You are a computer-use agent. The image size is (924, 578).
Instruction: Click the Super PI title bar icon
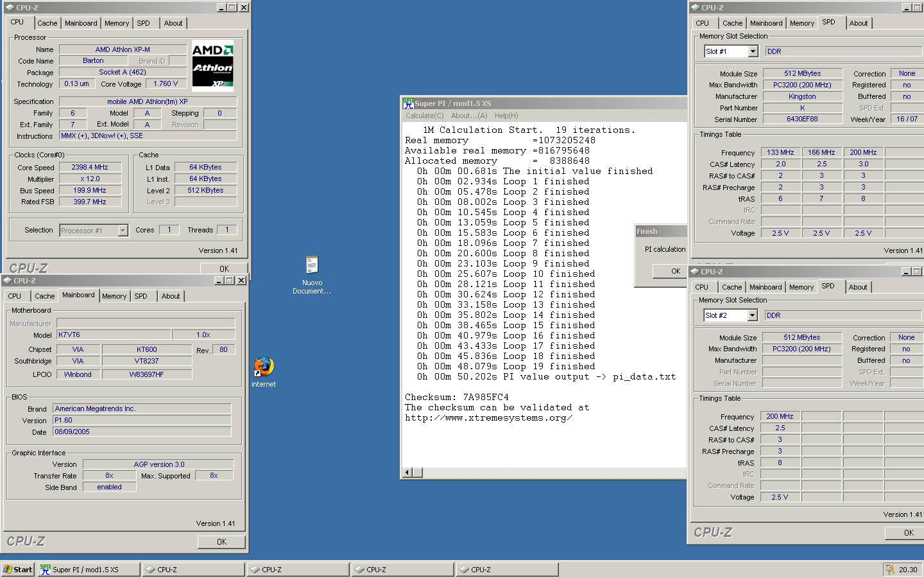click(408, 103)
